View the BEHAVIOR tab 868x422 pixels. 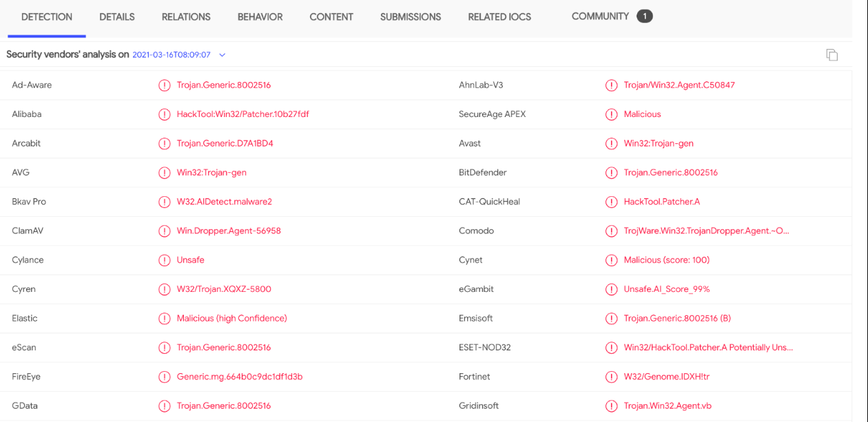tap(260, 17)
